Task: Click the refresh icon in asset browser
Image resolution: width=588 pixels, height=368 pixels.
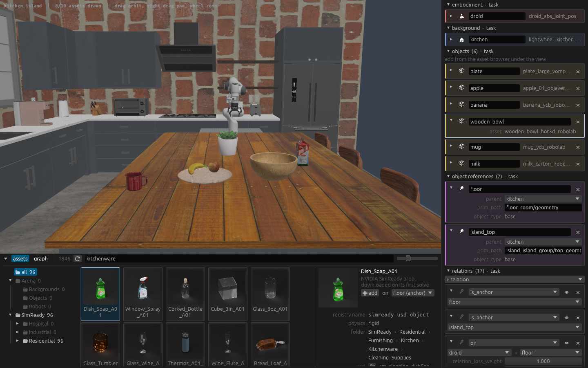Action: pos(78,258)
